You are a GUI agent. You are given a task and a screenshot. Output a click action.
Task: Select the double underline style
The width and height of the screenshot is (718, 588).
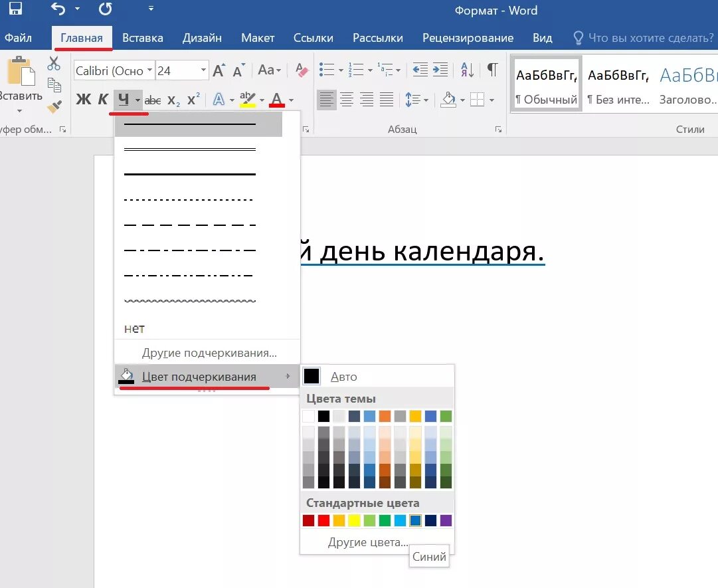[x=199, y=149]
